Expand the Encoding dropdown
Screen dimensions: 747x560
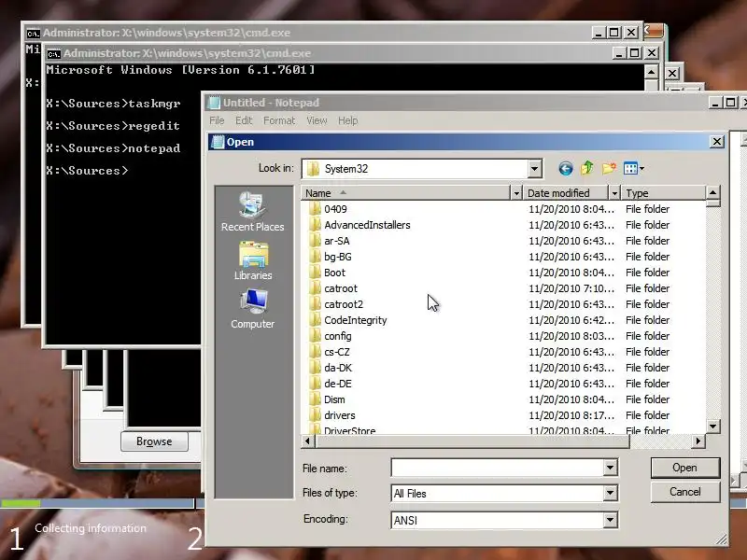610,520
